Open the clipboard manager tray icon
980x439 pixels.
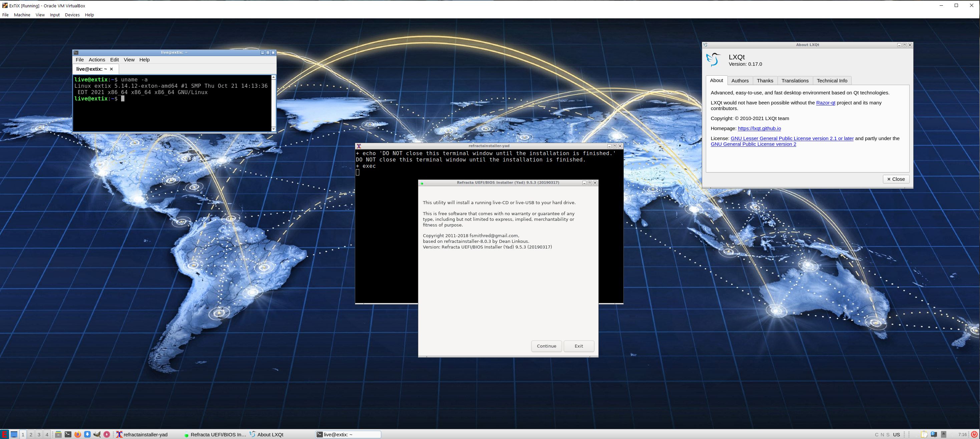pyautogui.click(x=924, y=434)
